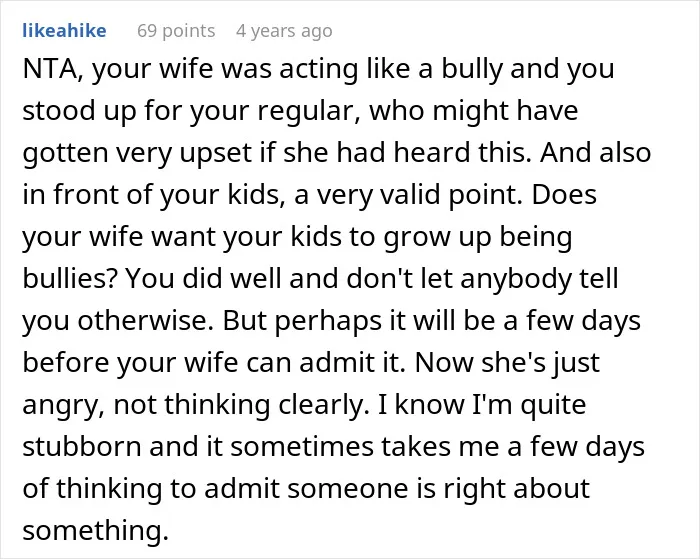Click the words I know I'm quite
This screenshot has height=559, width=700.
pyautogui.click(x=482, y=405)
